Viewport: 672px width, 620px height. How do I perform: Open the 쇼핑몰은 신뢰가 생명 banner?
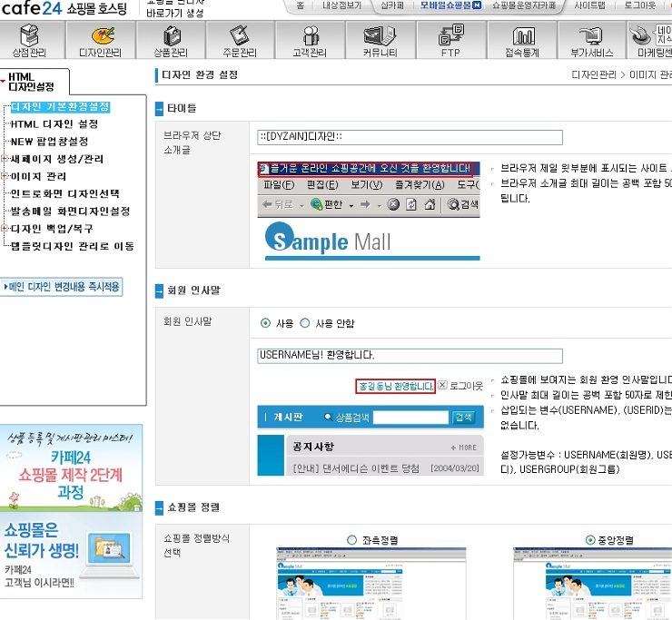tap(71, 556)
